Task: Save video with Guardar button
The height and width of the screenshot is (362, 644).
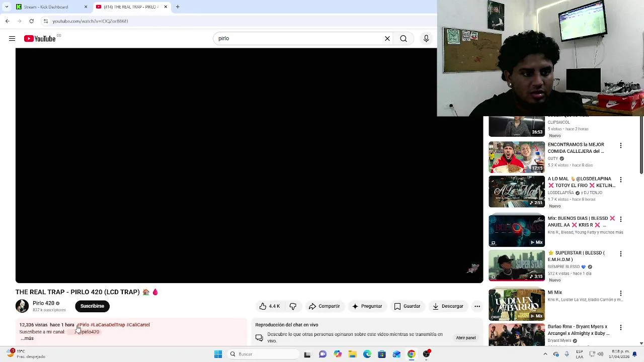Action: pyautogui.click(x=407, y=306)
